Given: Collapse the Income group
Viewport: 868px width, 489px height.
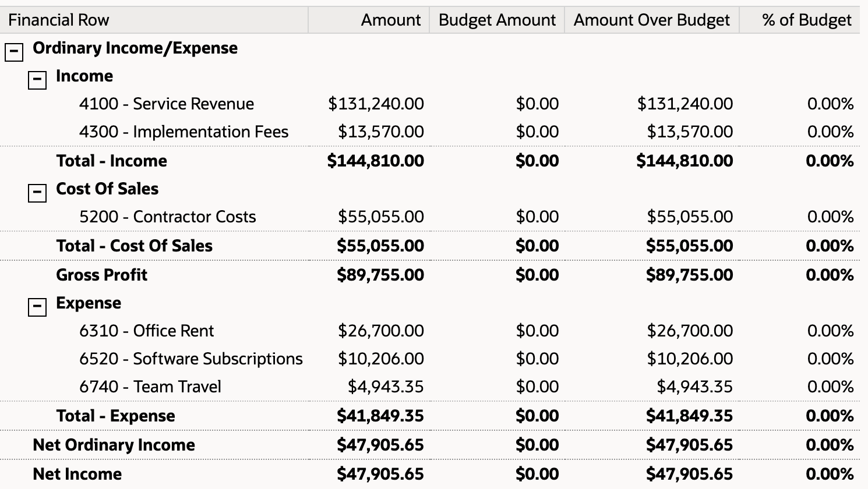Looking at the screenshot, I should point(37,80).
